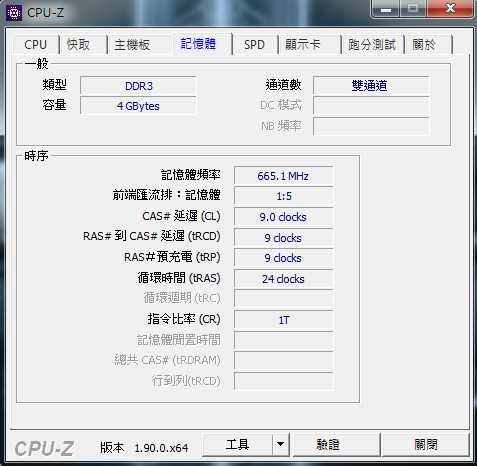Click the tRP 9 clocks value

[x=283, y=258]
